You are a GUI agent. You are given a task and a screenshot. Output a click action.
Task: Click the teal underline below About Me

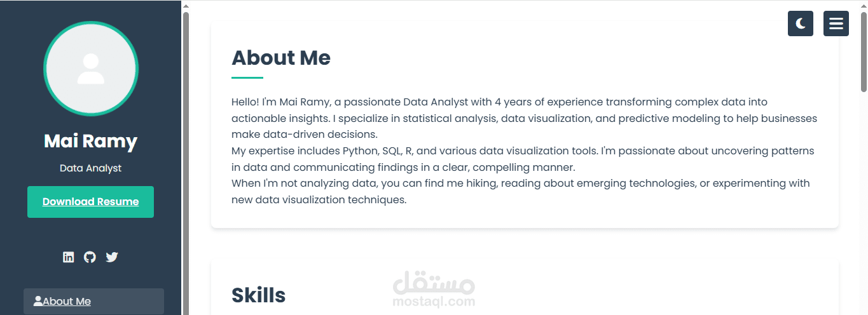click(x=247, y=78)
